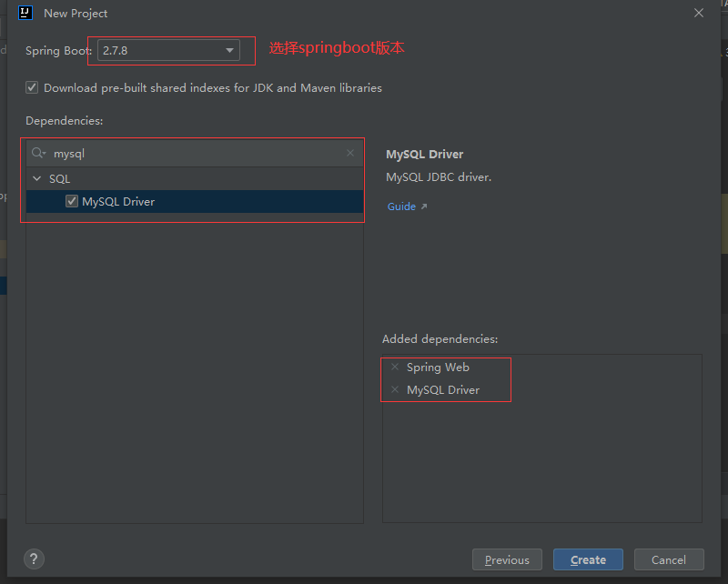Open the Spring Boot version dropdown
This screenshot has height=584, width=728.
point(168,50)
